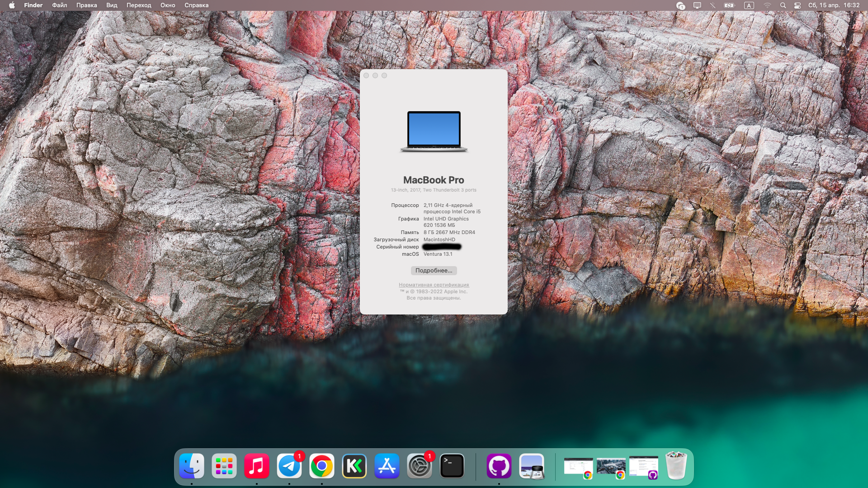Open Spotlight search
The image size is (868, 488).
point(783,5)
